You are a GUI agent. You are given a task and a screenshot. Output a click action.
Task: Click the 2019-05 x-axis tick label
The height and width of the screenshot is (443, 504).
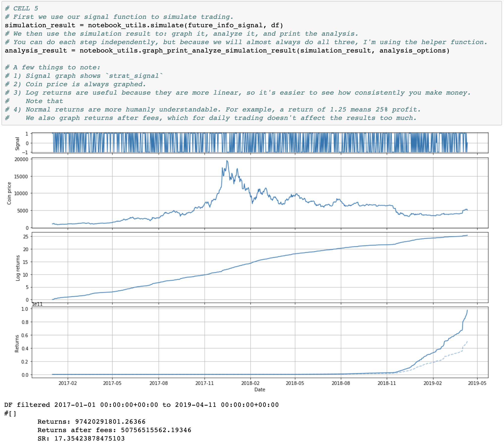pyautogui.click(x=477, y=383)
